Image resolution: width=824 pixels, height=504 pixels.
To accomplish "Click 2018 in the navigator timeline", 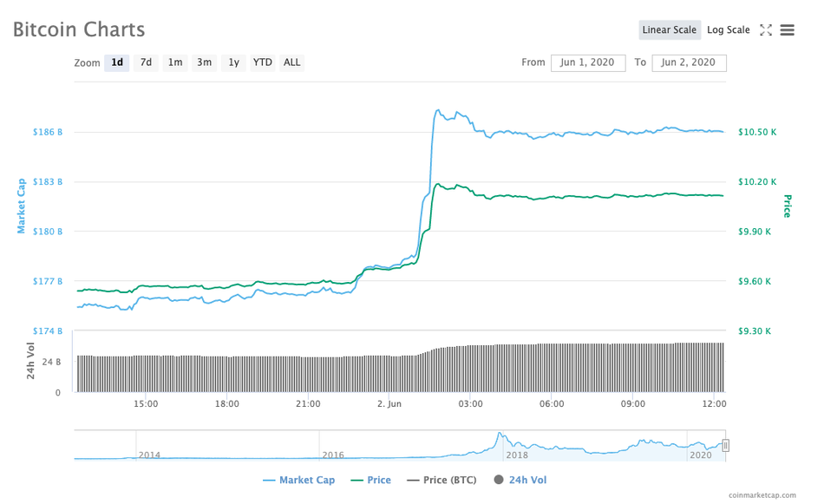I will [x=517, y=455].
